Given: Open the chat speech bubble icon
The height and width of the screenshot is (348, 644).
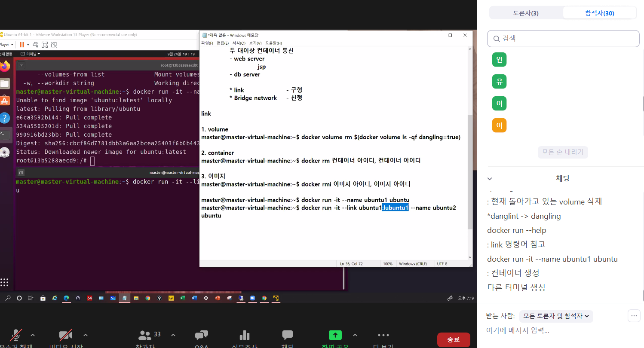Looking at the screenshot, I should pyautogui.click(x=287, y=335).
